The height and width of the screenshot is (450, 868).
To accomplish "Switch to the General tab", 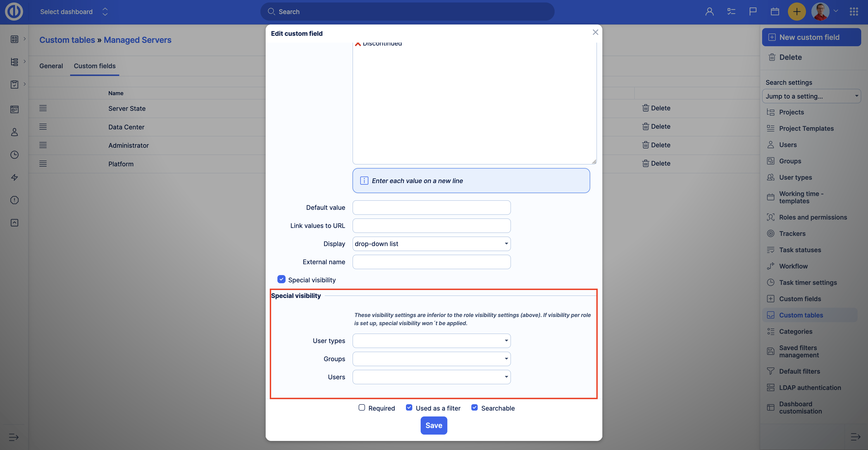I will [x=51, y=66].
